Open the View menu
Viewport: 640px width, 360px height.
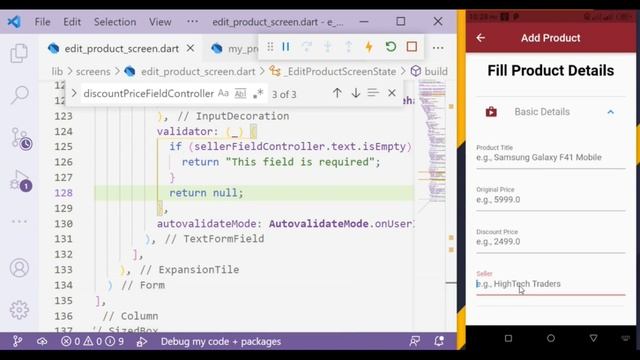(160, 22)
